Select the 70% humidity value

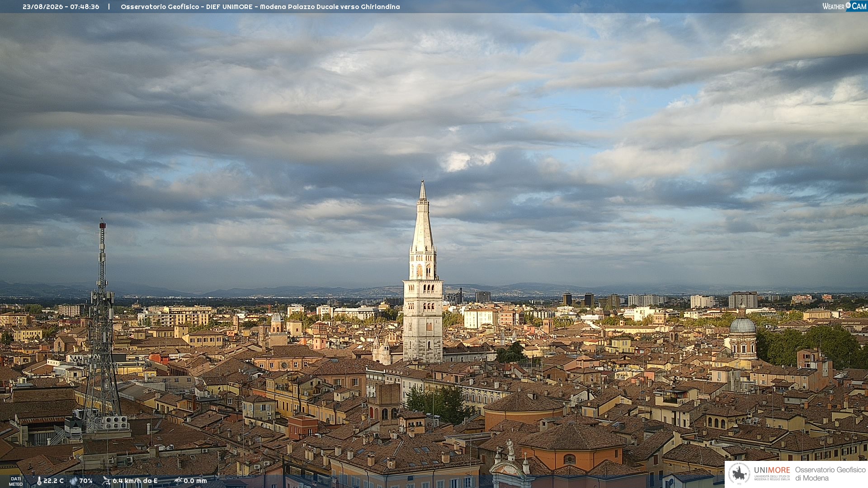[x=86, y=481]
